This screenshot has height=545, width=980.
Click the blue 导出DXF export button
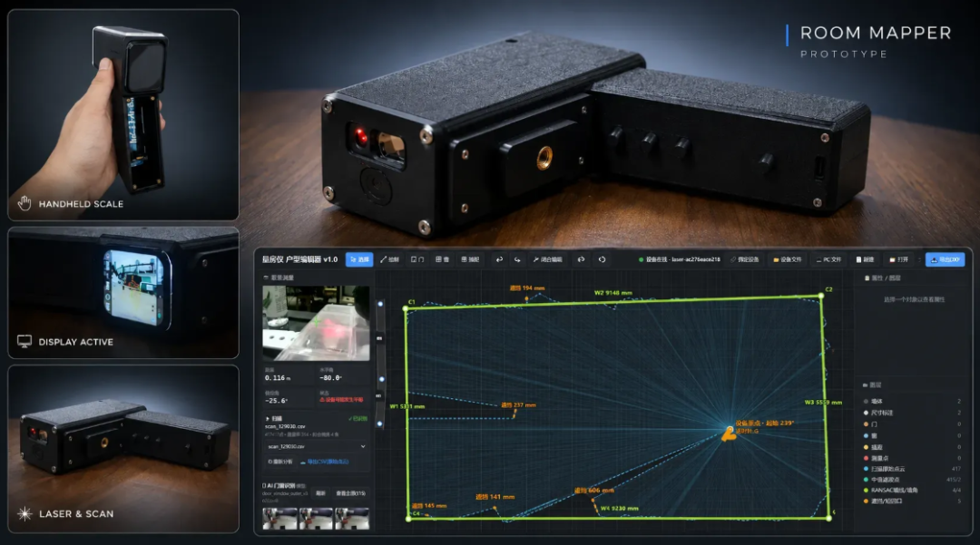click(x=945, y=259)
